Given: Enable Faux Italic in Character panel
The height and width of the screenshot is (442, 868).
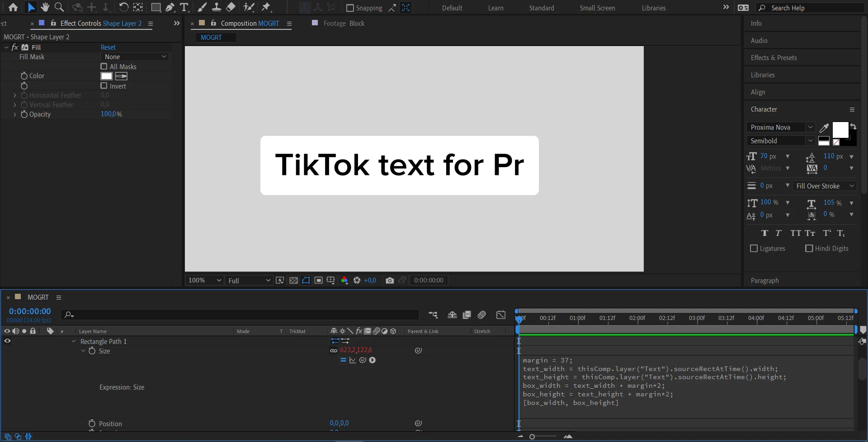Looking at the screenshot, I should [778, 233].
